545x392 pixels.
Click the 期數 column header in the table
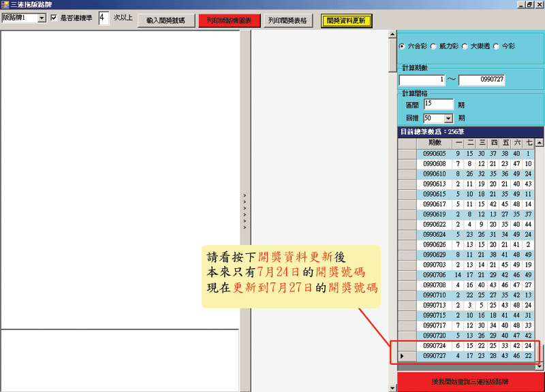(434, 143)
